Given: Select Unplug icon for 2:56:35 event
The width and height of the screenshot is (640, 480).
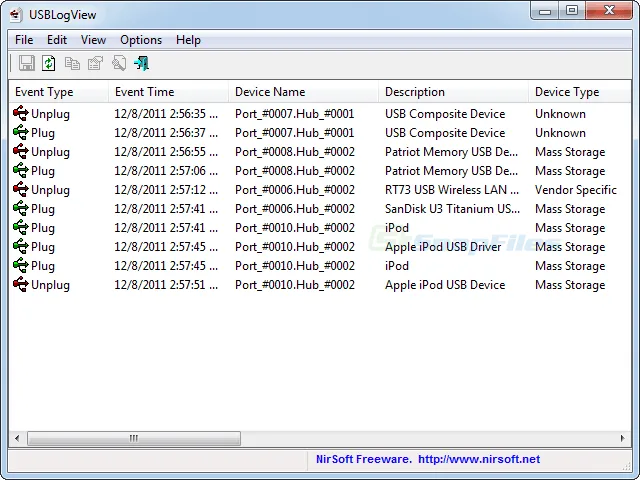Looking at the screenshot, I should click(x=20, y=113).
